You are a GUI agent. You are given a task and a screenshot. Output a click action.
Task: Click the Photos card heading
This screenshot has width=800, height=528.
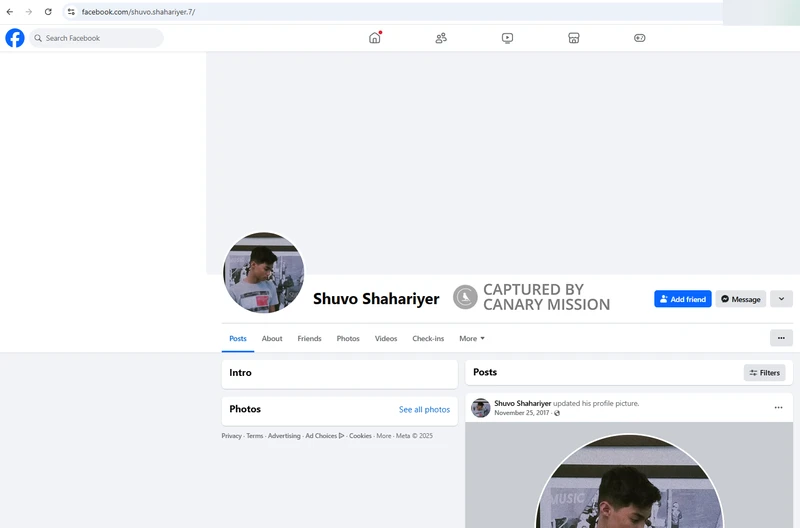pyautogui.click(x=245, y=409)
